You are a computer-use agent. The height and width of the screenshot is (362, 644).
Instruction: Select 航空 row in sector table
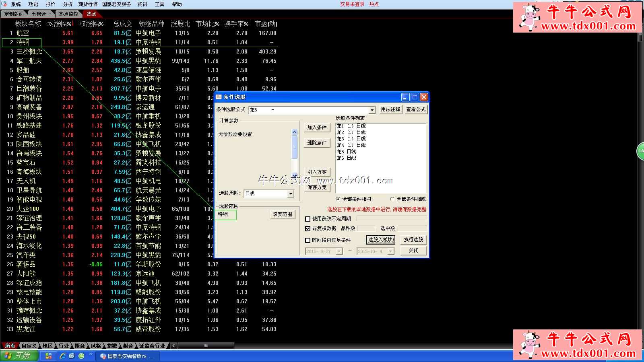pos(140,33)
